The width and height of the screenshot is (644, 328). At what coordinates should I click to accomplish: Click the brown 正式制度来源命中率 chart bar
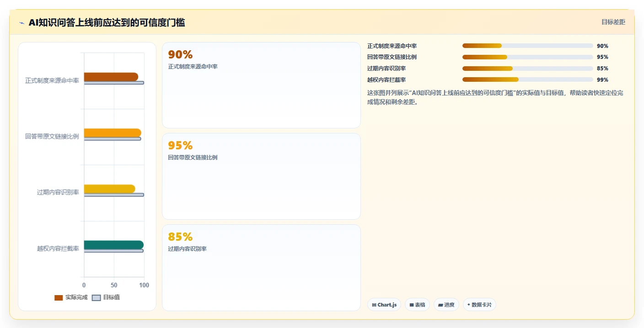click(111, 77)
